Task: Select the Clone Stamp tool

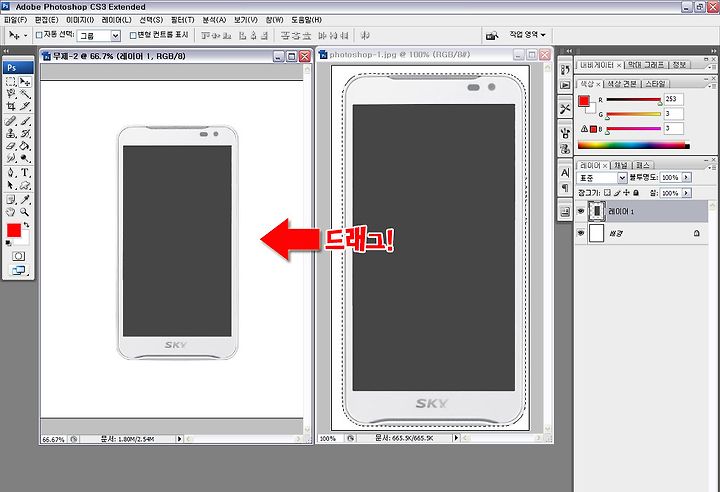Action: (x=11, y=134)
